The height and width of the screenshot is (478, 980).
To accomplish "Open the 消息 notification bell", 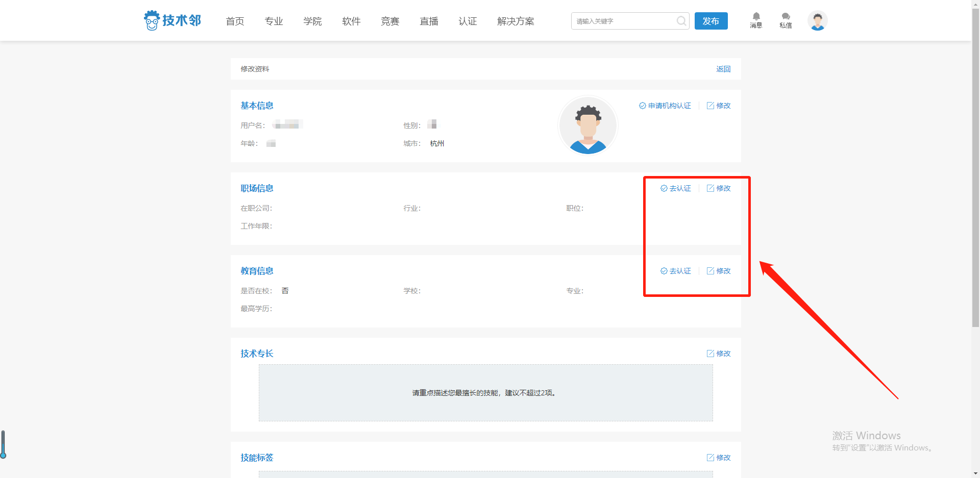I will click(756, 19).
